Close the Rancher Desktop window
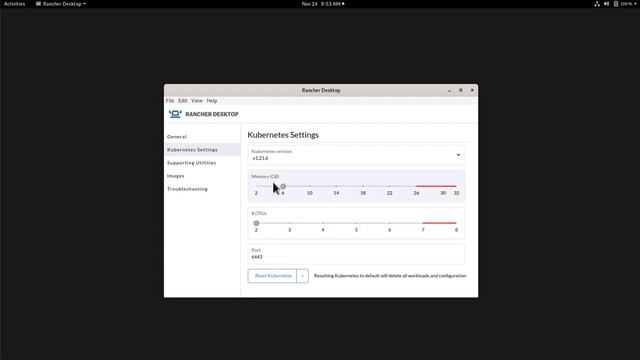This screenshot has height=360, width=640. (x=472, y=90)
